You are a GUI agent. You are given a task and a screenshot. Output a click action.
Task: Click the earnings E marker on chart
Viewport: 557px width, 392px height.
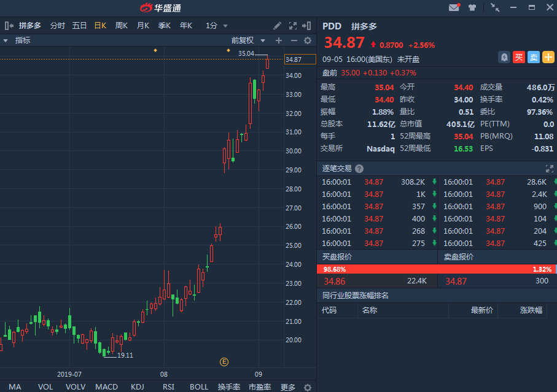(x=224, y=362)
